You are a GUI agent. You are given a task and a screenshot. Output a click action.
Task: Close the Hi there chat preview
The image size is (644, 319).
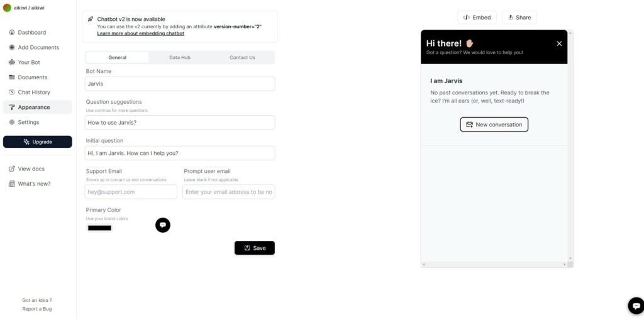pos(559,43)
